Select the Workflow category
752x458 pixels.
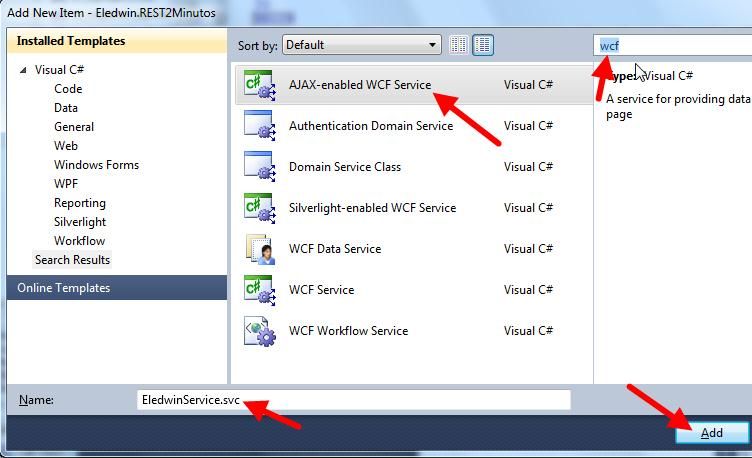[79, 241]
